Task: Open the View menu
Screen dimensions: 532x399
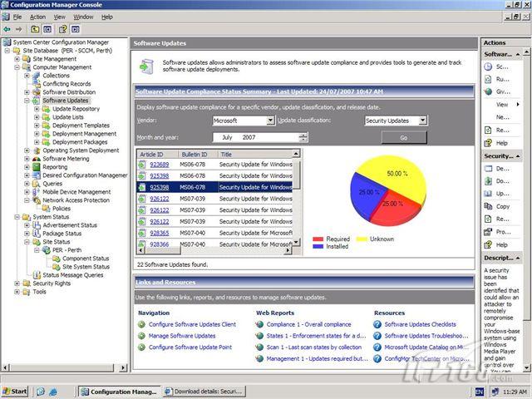Action: pyautogui.click(x=59, y=17)
